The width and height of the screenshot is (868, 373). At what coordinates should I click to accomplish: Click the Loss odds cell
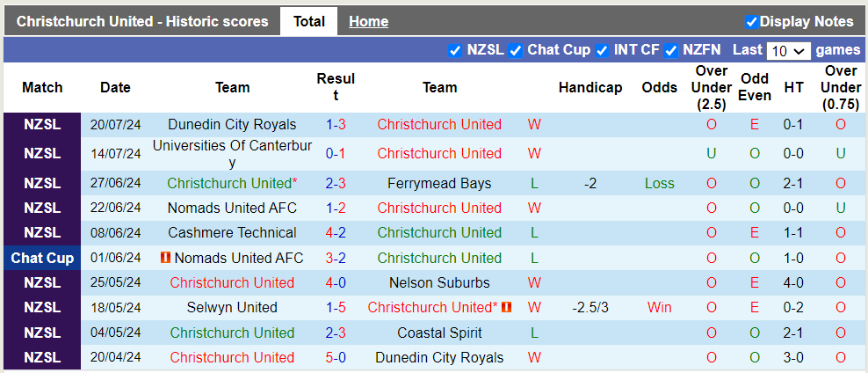coord(659,183)
